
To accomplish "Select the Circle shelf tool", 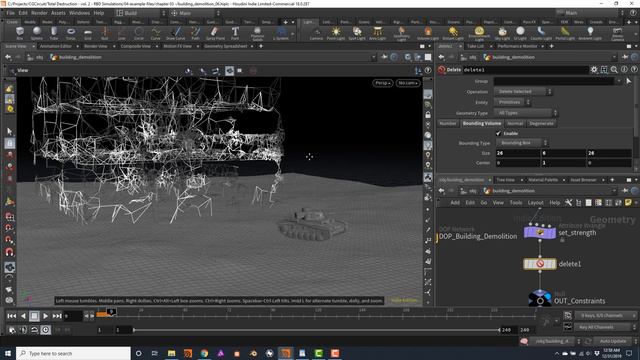I will coord(139,33).
